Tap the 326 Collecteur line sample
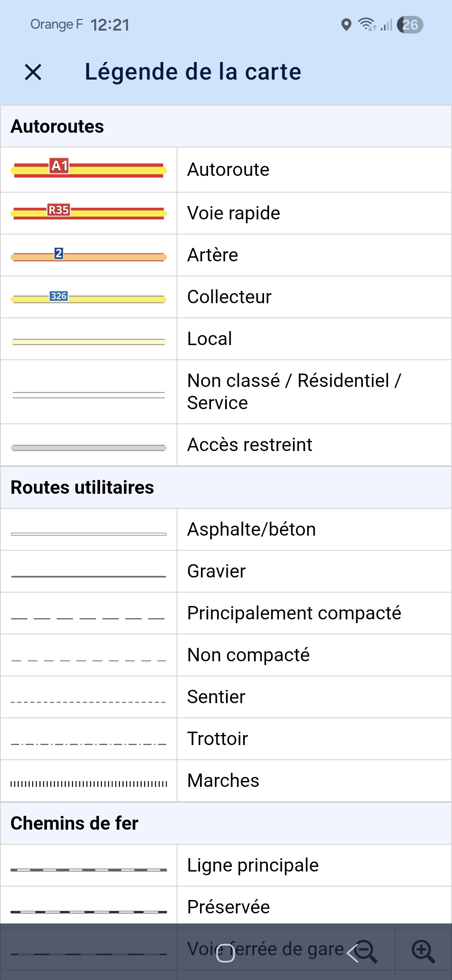This screenshot has height=980, width=452. pyautogui.click(x=89, y=298)
